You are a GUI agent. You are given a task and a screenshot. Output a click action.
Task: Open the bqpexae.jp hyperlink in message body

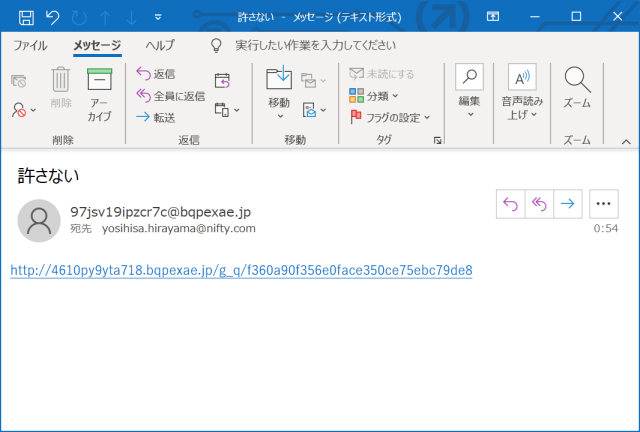pyautogui.click(x=241, y=270)
